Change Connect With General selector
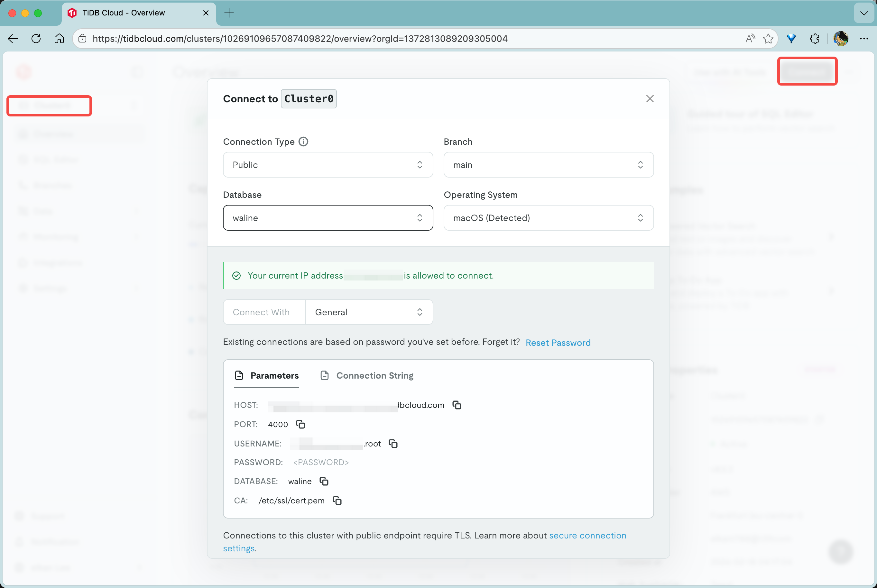The width and height of the screenshot is (877, 588). 369,312
